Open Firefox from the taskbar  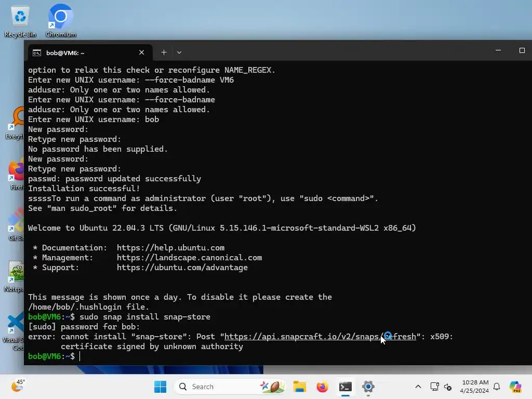pos(322,387)
